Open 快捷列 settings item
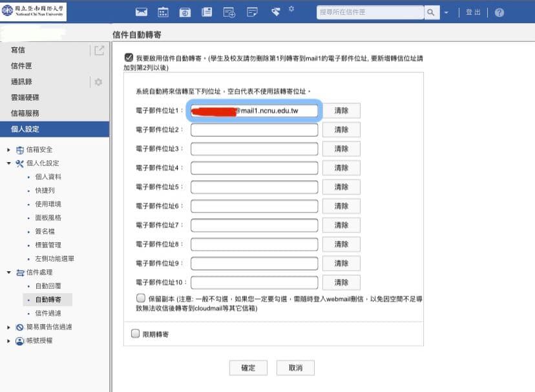The width and height of the screenshot is (535, 392). pos(45,191)
